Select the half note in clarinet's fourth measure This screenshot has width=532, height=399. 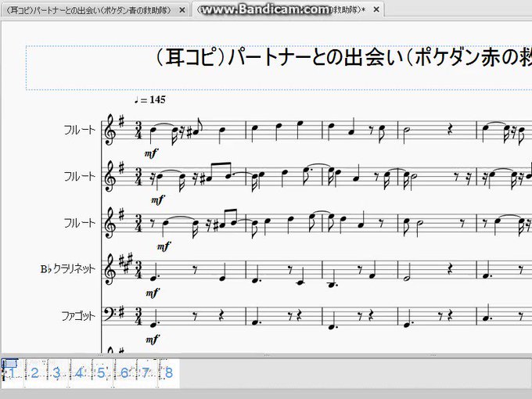click(x=407, y=272)
